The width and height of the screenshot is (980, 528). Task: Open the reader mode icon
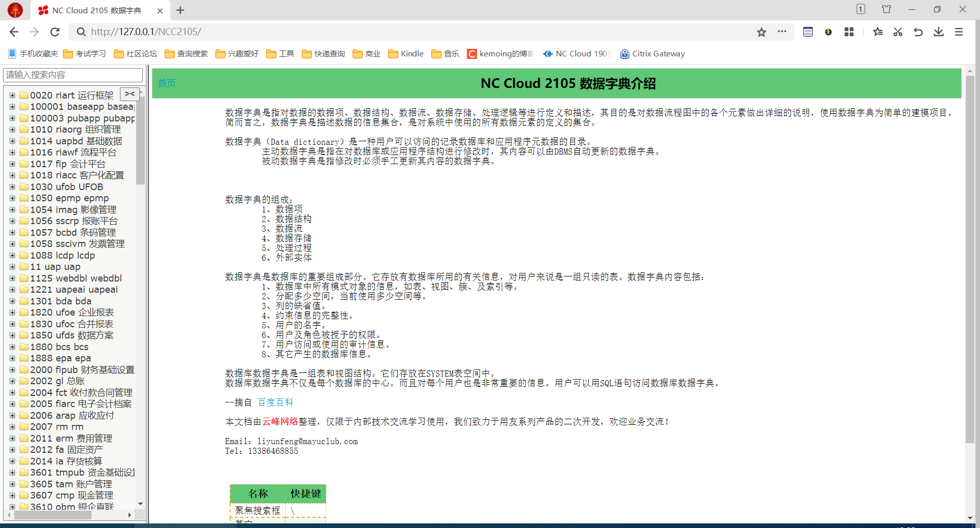click(807, 32)
